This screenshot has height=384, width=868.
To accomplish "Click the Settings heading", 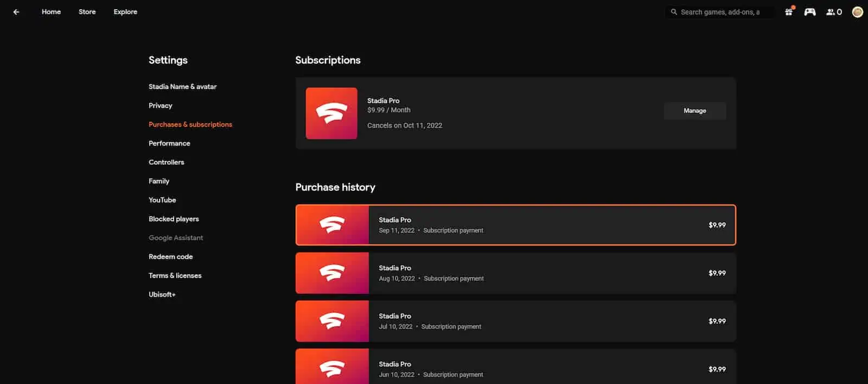I will pyautogui.click(x=168, y=60).
